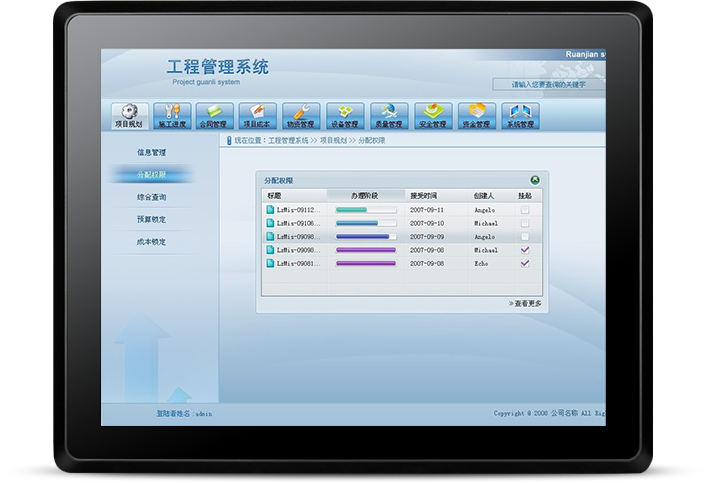
Task: Click the 合同管理 toolbar icon
Action: click(214, 116)
